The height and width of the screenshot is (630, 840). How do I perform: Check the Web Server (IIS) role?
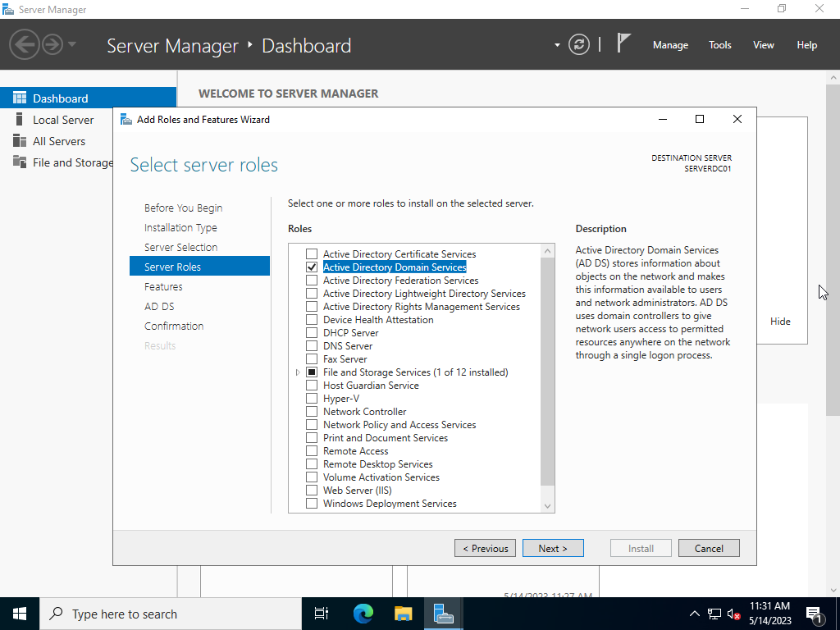click(312, 491)
